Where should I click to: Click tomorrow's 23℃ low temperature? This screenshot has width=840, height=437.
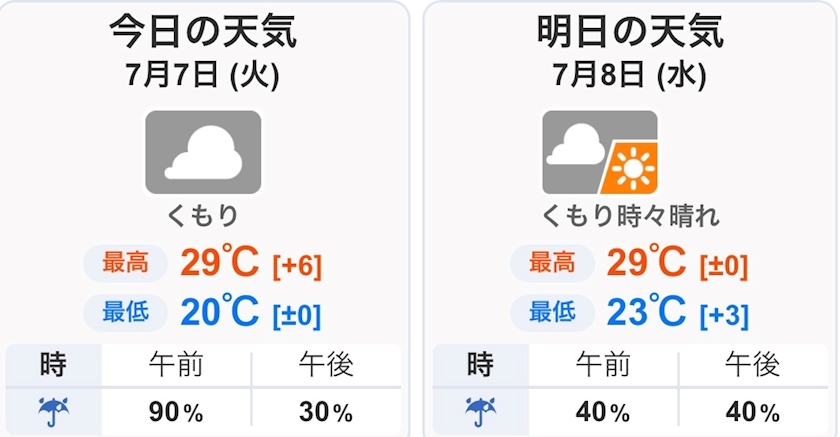coord(647,311)
